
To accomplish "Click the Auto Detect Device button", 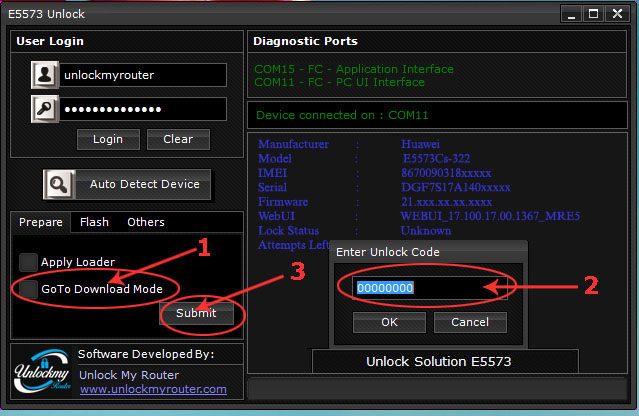I will 127,185.
